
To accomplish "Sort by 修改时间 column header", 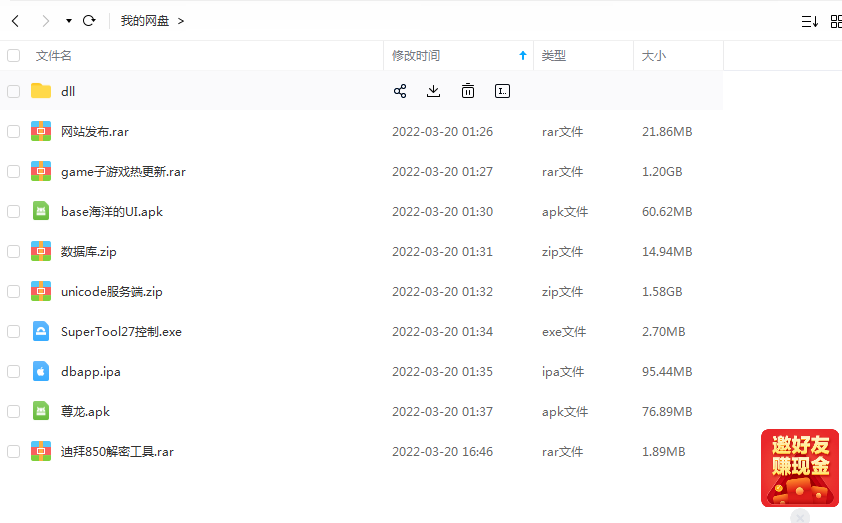I will coord(416,56).
